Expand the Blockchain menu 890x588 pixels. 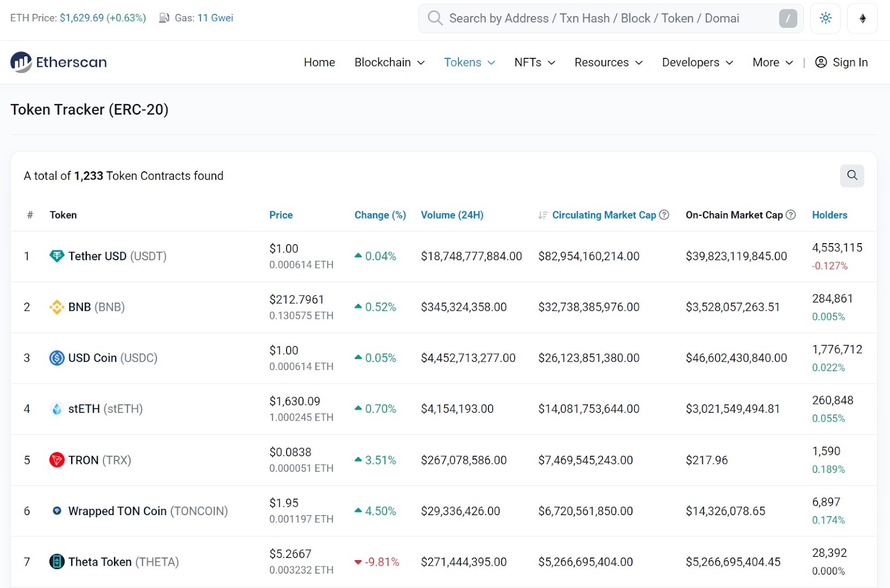pos(389,62)
